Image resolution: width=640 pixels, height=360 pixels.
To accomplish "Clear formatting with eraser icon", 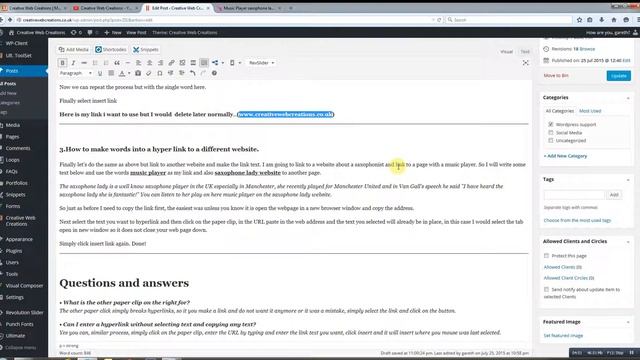I will click(149, 73).
